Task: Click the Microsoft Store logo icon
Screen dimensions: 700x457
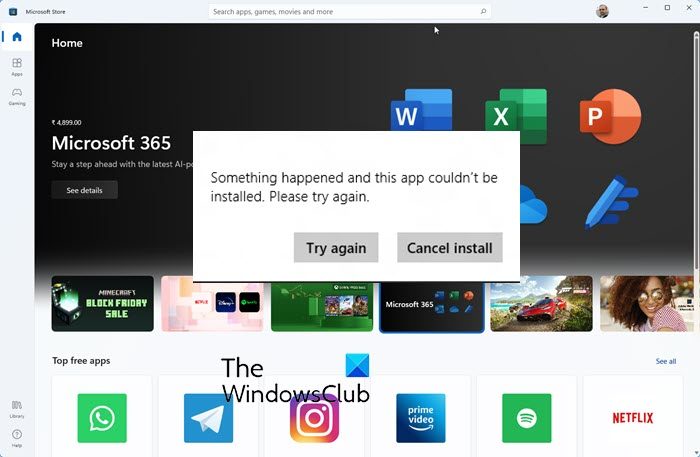Action: tap(13, 12)
